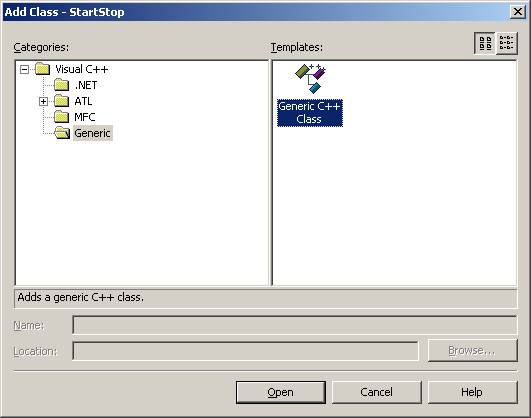Click the MFC folder icon

click(x=62, y=117)
